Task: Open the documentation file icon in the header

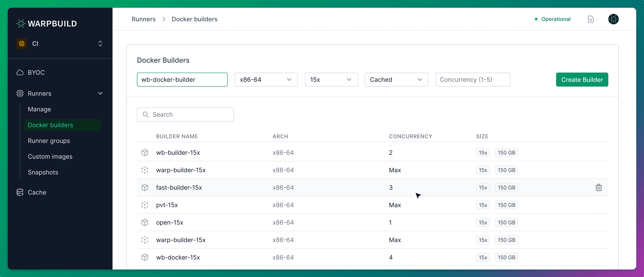Action: pyautogui.click(x=591, y=19)
